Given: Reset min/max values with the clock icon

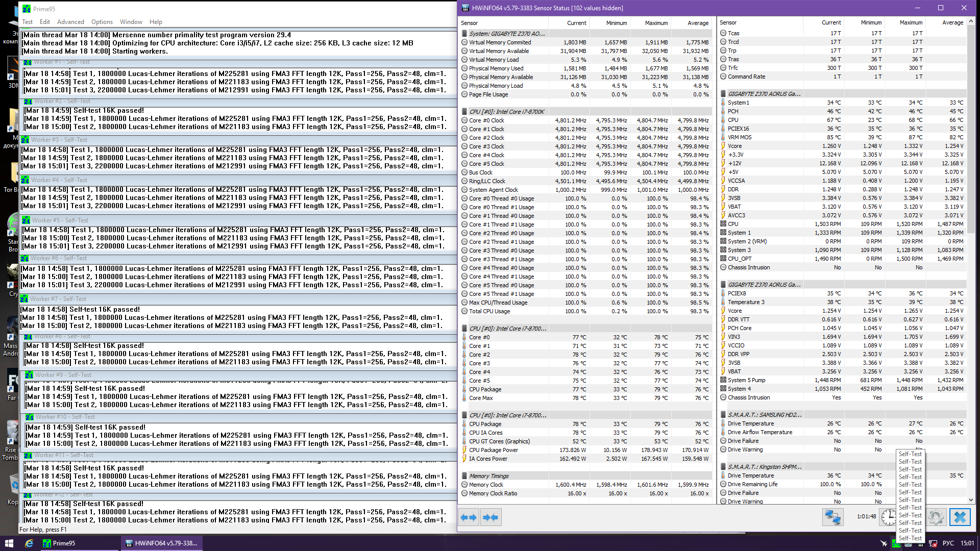Looking at the screenshot, I should pyautogui.click(x=889, y=517).
